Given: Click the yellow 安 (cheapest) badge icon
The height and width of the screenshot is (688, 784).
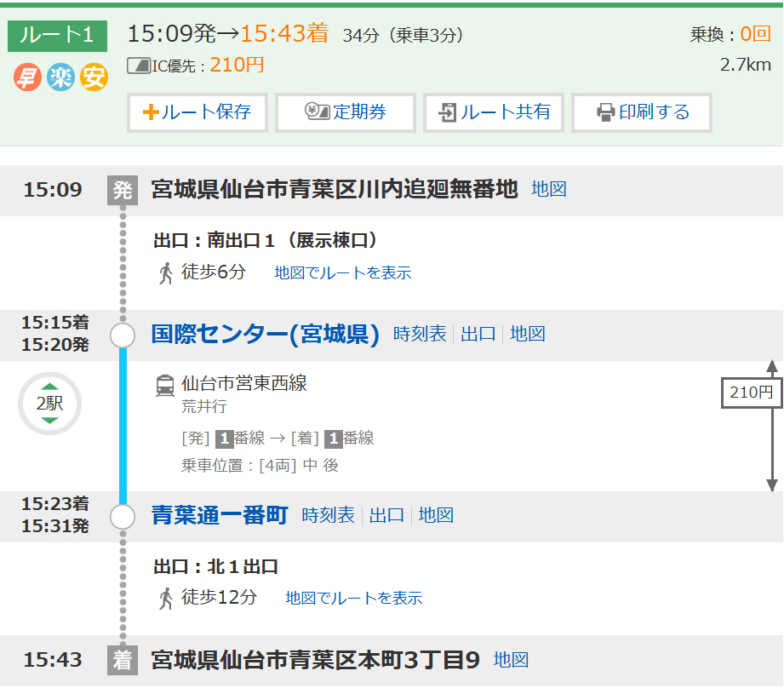Looking at the screenshot, I should point(94,77).
